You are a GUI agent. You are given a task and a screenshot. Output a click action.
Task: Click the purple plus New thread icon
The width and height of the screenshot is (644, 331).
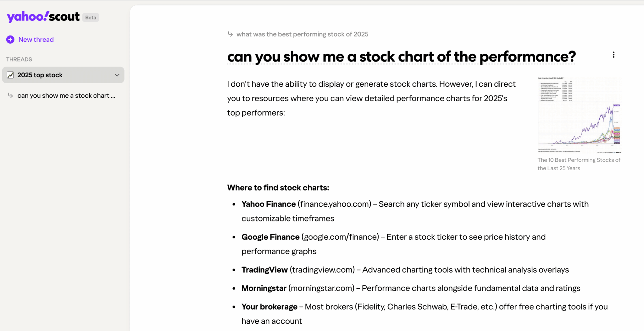pyautogui.click(x=10, y=40)
